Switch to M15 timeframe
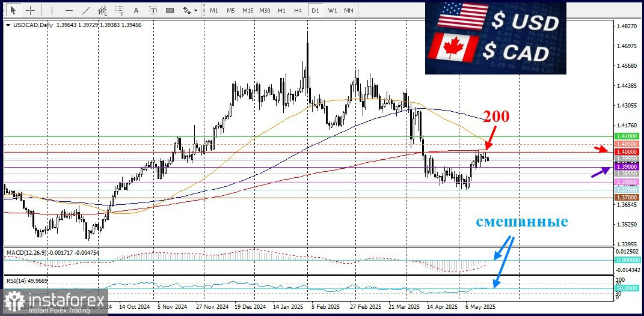The width and height of the screenshot is (644, 316). [x=248, y=10]
